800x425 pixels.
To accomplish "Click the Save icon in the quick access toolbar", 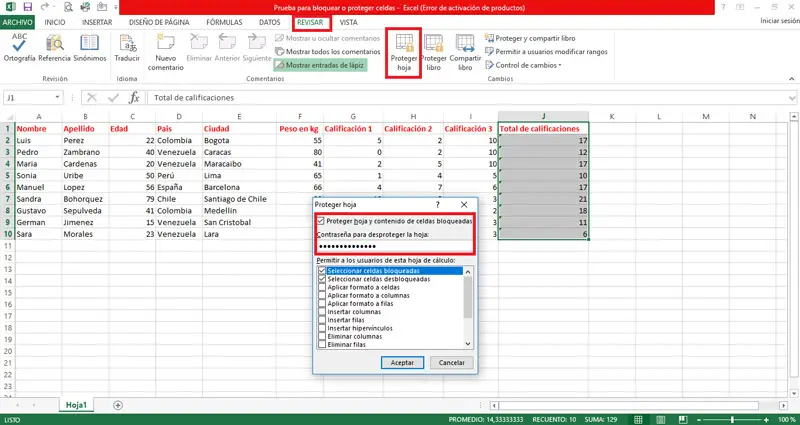I will (x=28, y=7).
